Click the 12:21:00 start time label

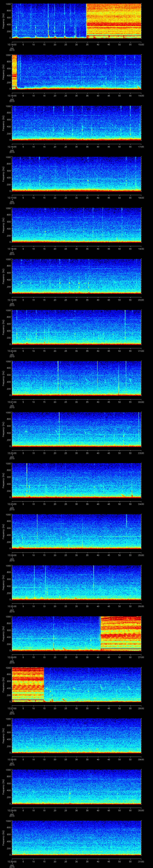12,402
